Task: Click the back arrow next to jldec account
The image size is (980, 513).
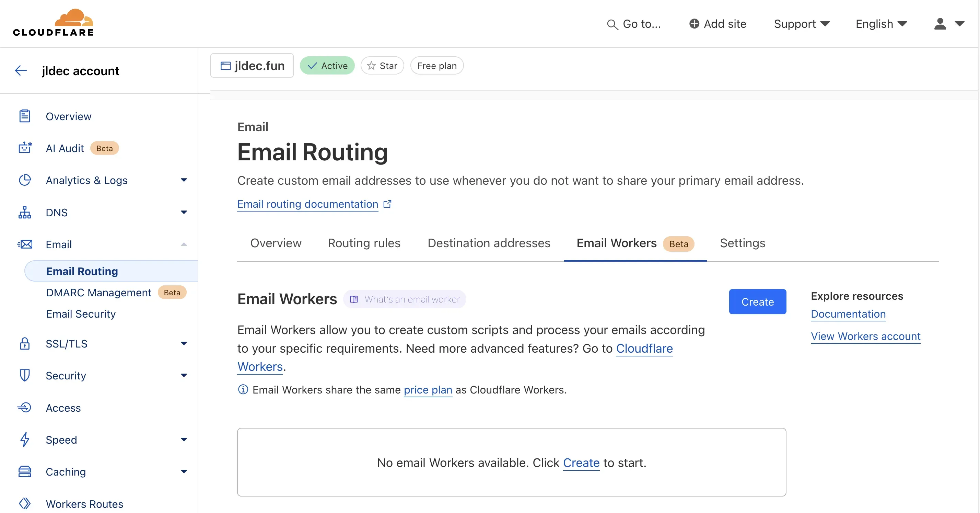Action: (x=21, y=70)
